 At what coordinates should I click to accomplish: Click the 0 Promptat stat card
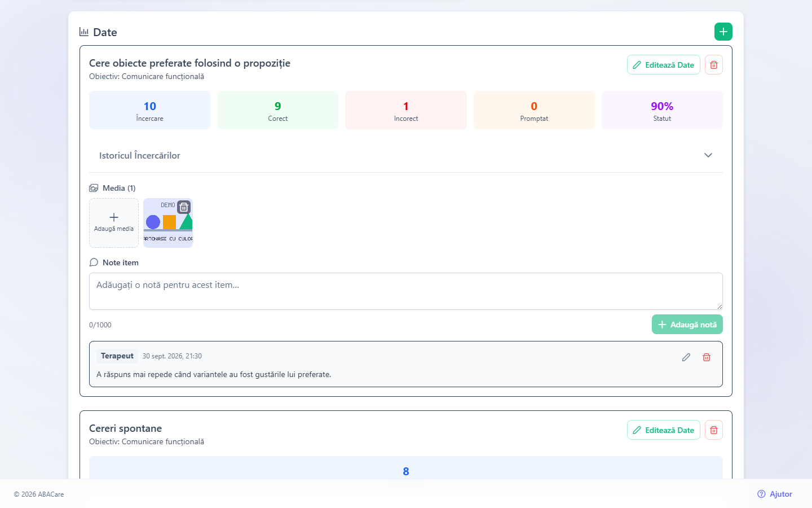click(534, 110)
